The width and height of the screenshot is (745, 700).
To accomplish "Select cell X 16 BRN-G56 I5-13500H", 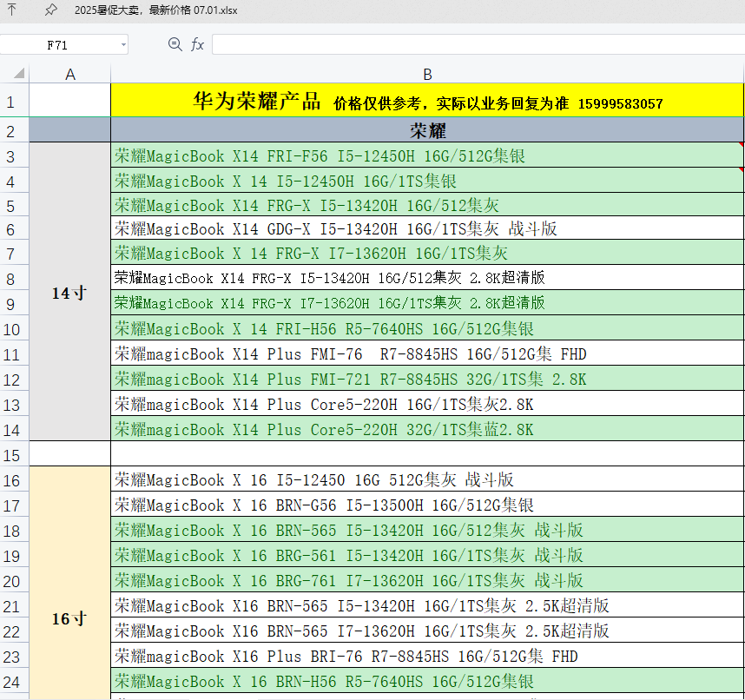I will 427,505.
